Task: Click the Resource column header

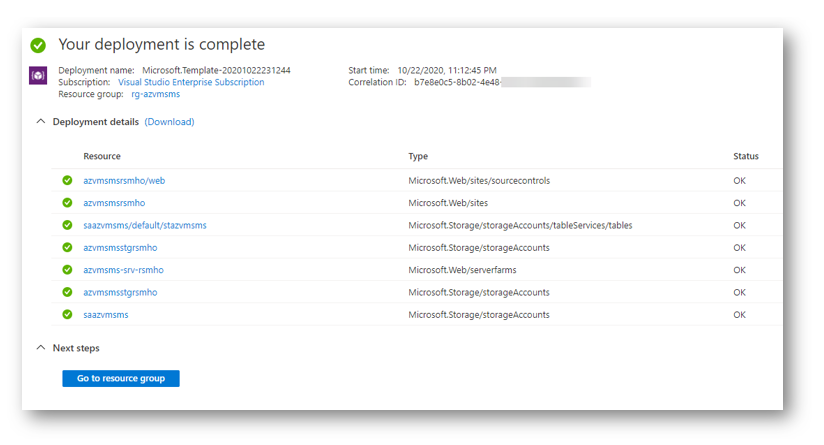Action: pos(102,156)
